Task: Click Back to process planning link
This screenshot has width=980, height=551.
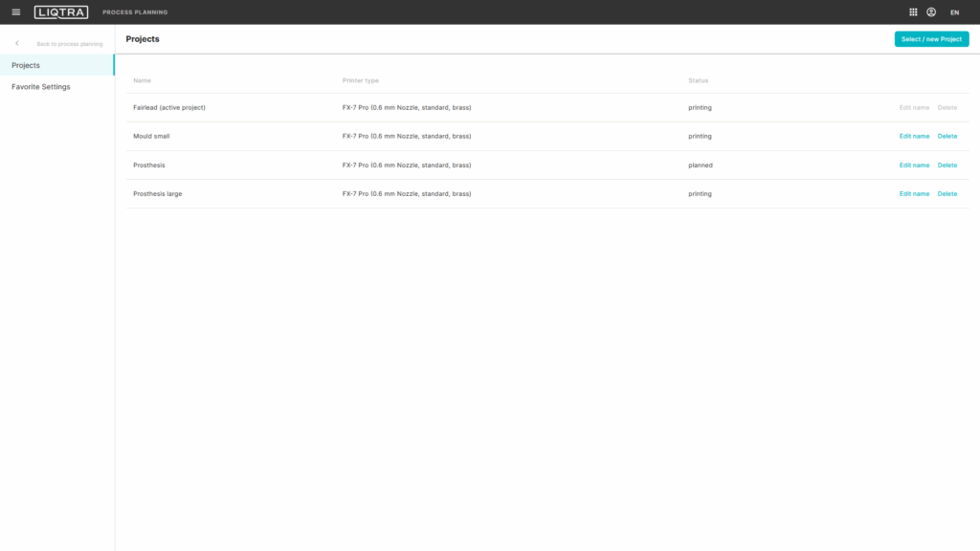Action: (69, 44)
